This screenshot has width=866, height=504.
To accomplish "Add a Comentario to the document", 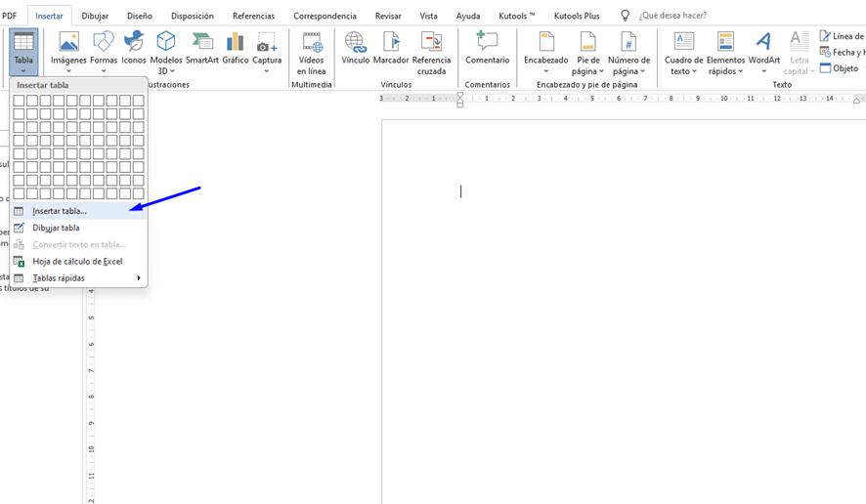I will tap(487, 48).
